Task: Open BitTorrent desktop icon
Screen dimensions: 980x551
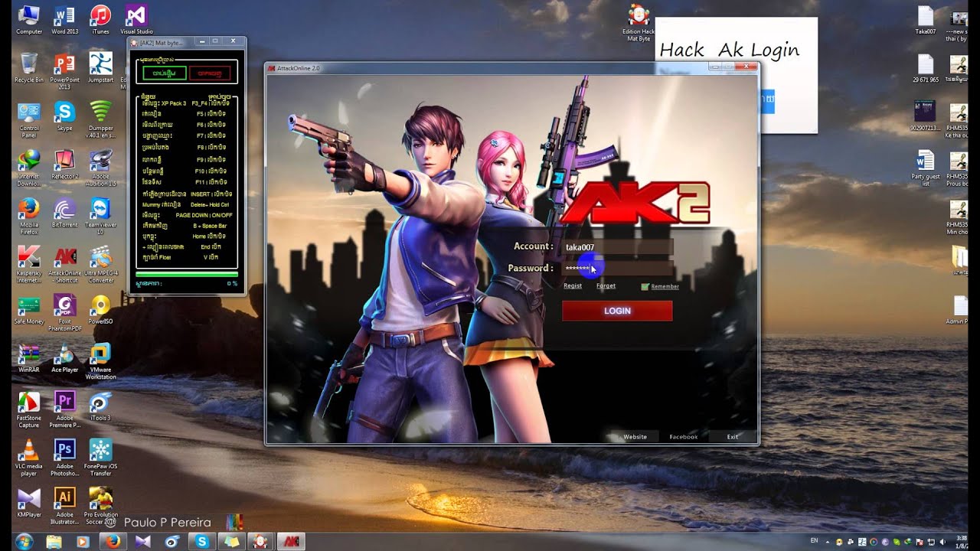Action: 64,213
